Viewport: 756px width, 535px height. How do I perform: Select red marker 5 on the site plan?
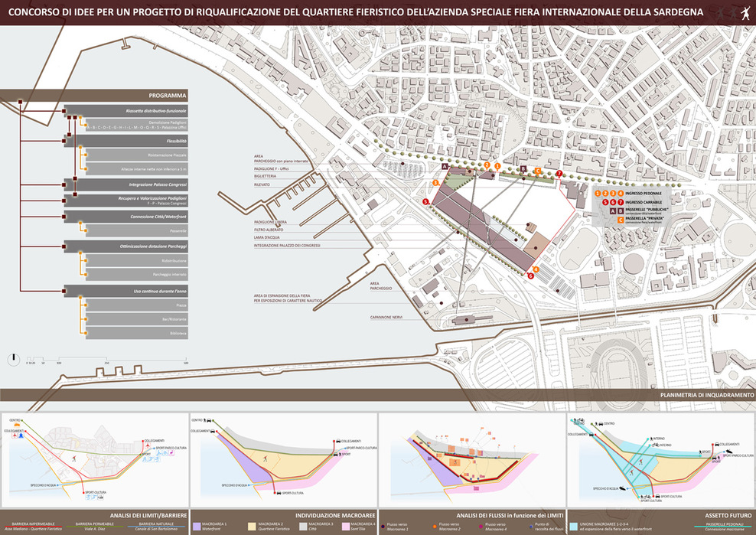pyautogui.click(x=425, y=201)
